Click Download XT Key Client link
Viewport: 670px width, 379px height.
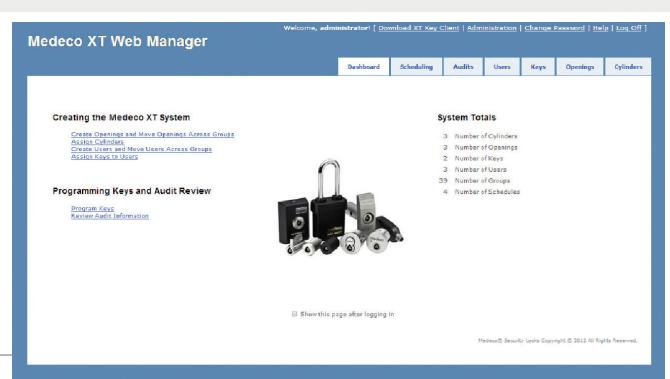tap(419, 28)
